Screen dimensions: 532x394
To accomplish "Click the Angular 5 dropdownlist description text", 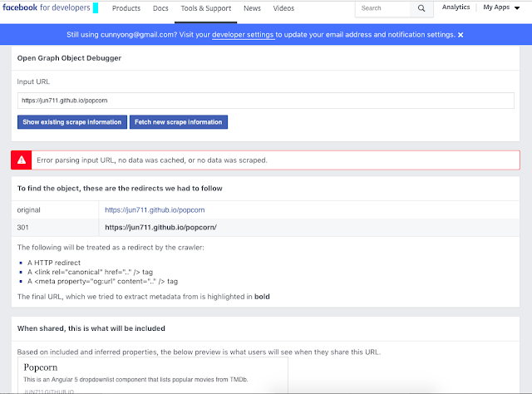I will click(135, 379).
